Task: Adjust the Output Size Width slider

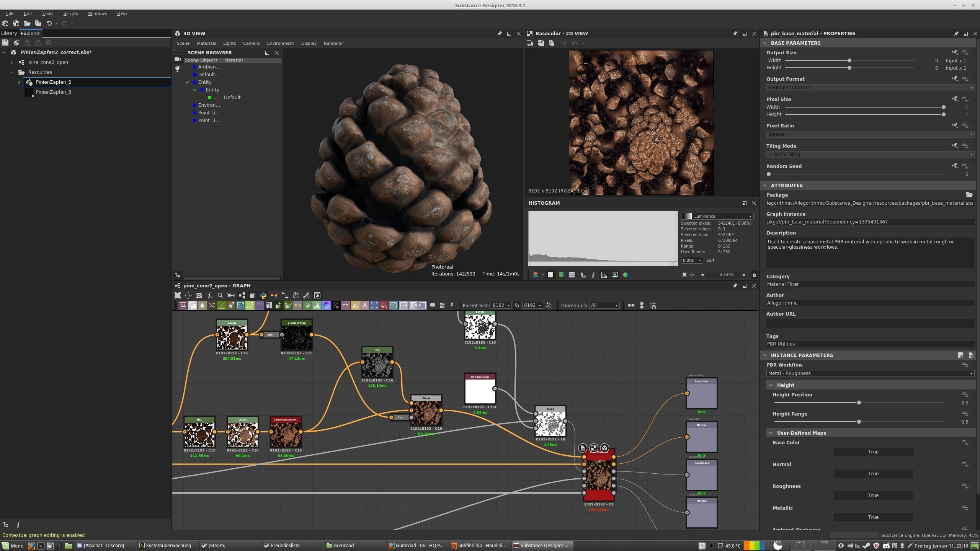Action: pyautogui.click(x=849, y=60)
